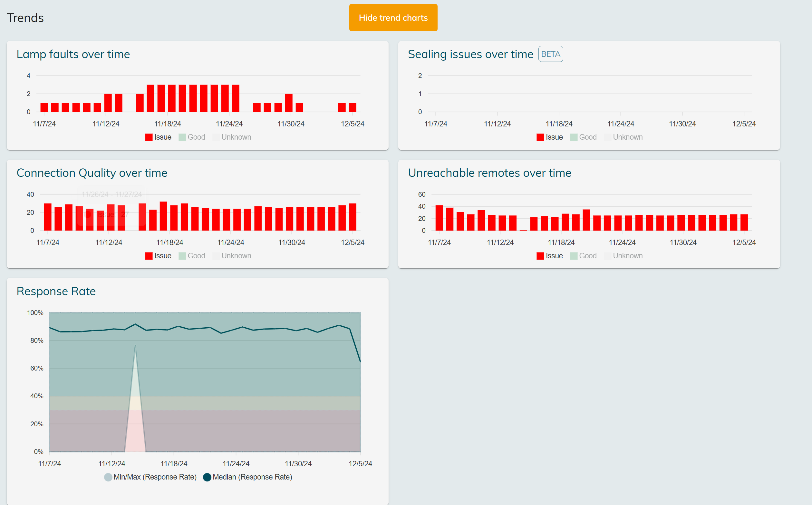Click the BETA badge next to Sealing issues
This screenshot has height=505, width=812.
[550, 54]
